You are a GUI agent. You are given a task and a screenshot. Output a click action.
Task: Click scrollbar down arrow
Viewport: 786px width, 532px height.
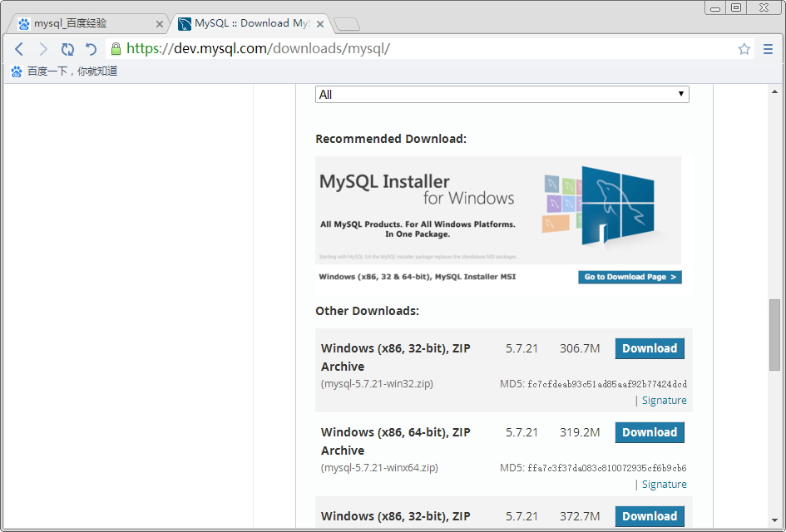pyautogui.click(x=774, y=521)
